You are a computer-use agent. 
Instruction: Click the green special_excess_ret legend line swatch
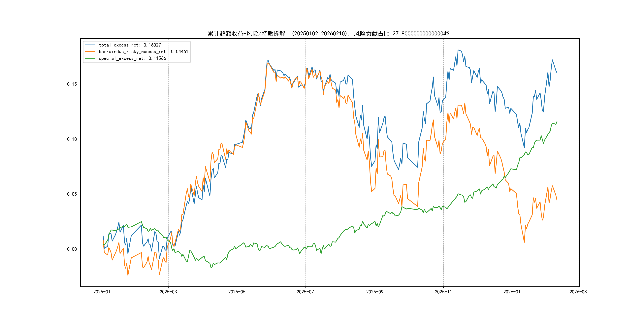90,58
